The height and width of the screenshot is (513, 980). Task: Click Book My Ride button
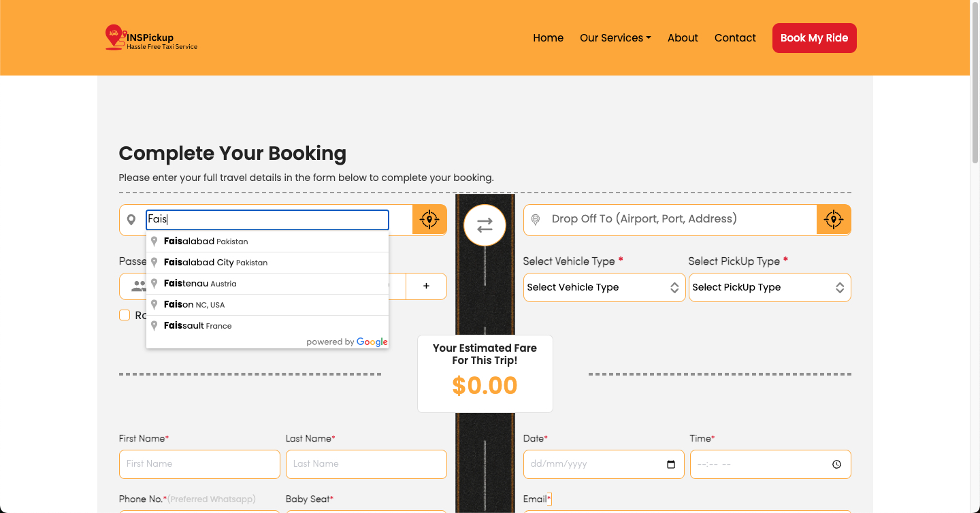(x=815, y=38)
